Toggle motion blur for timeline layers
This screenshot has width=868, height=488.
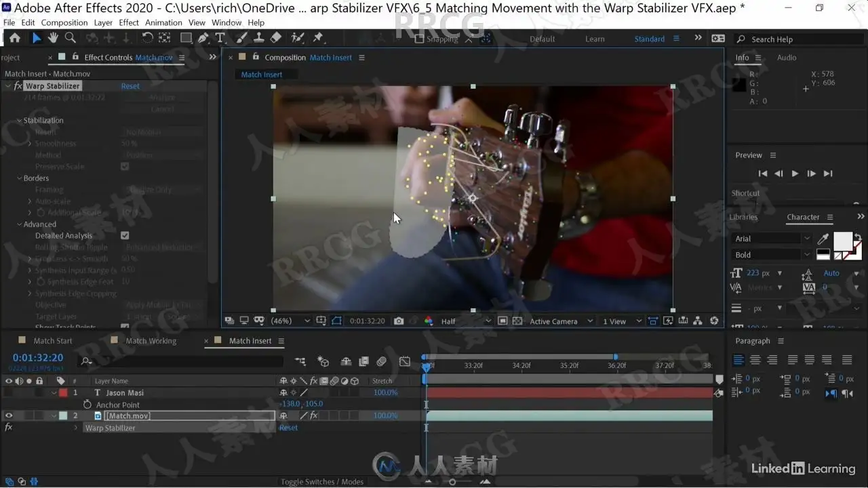382,362
